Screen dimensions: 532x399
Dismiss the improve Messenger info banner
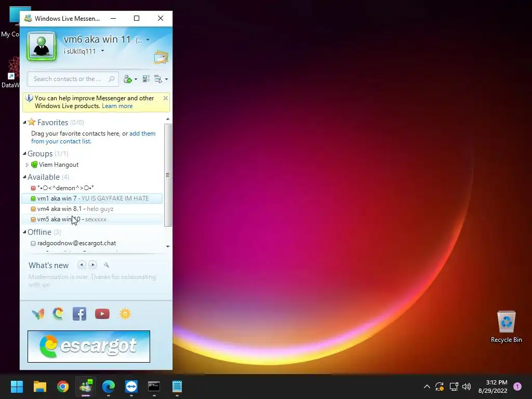click(x=166, y=98)
